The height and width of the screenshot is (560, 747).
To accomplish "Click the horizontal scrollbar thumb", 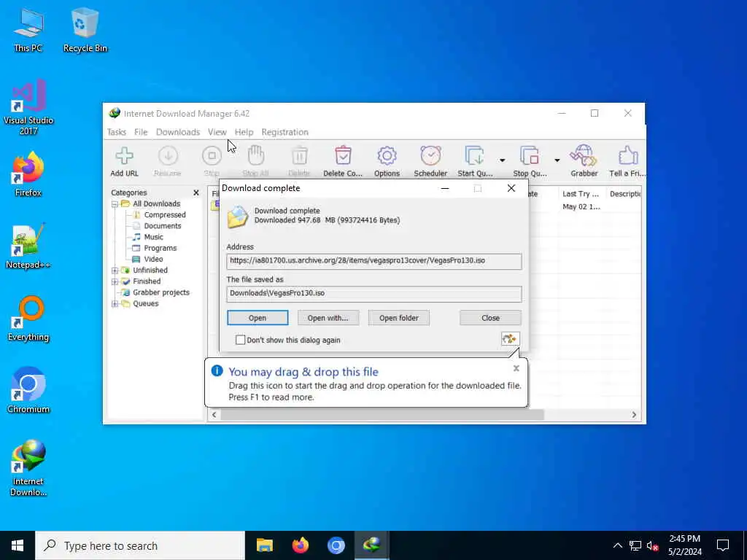I will coord(382,415).
